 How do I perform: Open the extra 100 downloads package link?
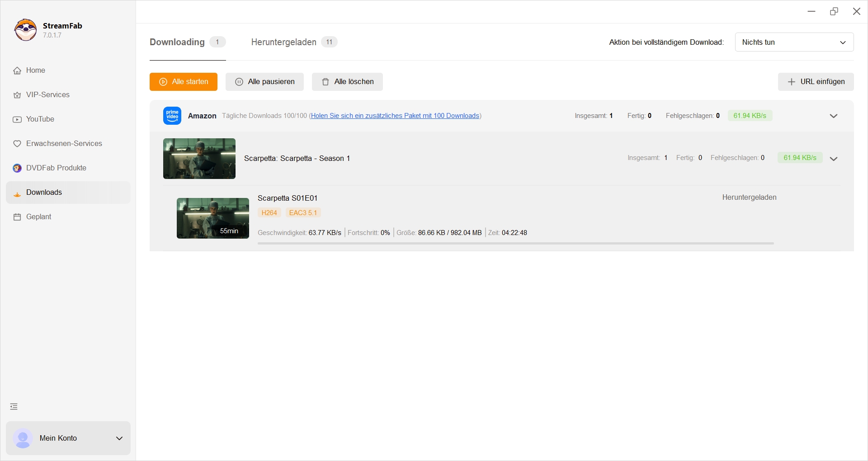[x=396, y=116]
